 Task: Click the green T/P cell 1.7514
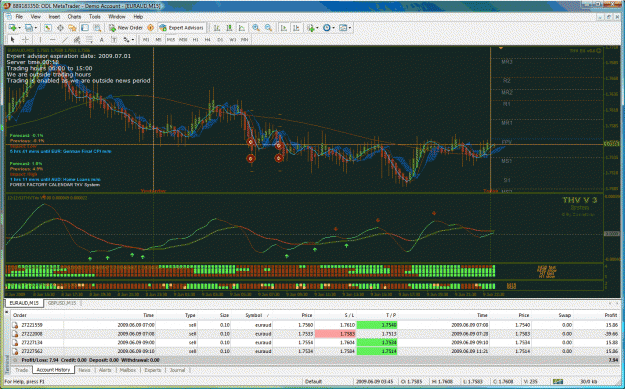point(377,352)
